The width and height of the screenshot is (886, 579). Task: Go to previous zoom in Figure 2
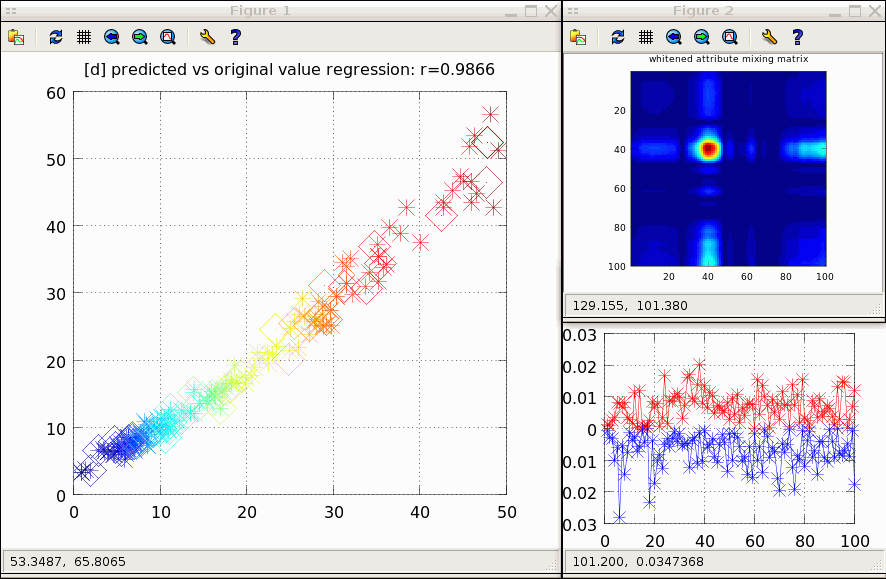674,37
